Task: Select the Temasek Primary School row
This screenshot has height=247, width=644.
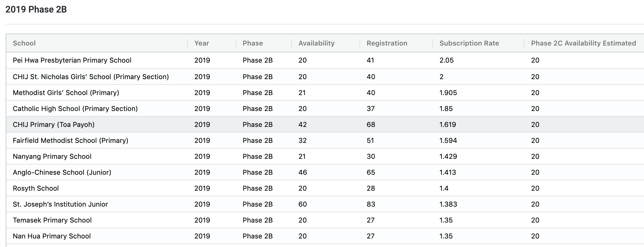Action: point(52,220)
